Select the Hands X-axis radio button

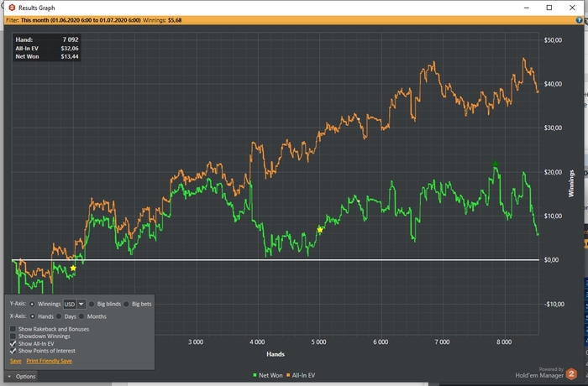click(x=32, y=316)
